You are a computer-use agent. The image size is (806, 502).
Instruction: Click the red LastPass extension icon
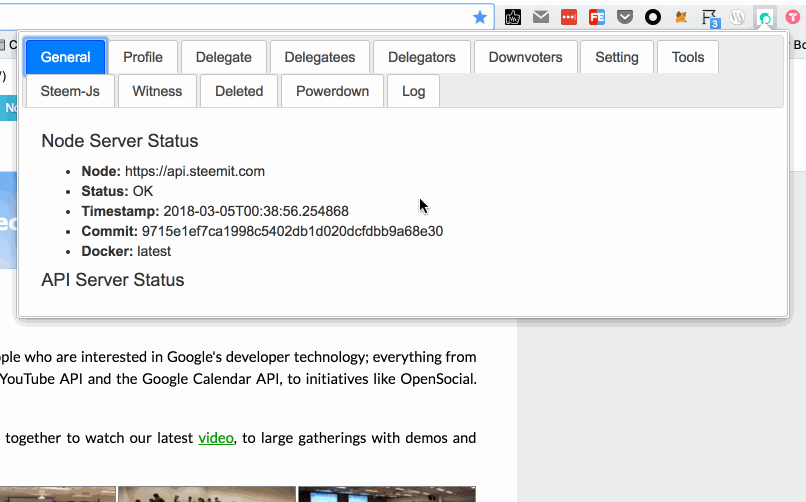569,17
